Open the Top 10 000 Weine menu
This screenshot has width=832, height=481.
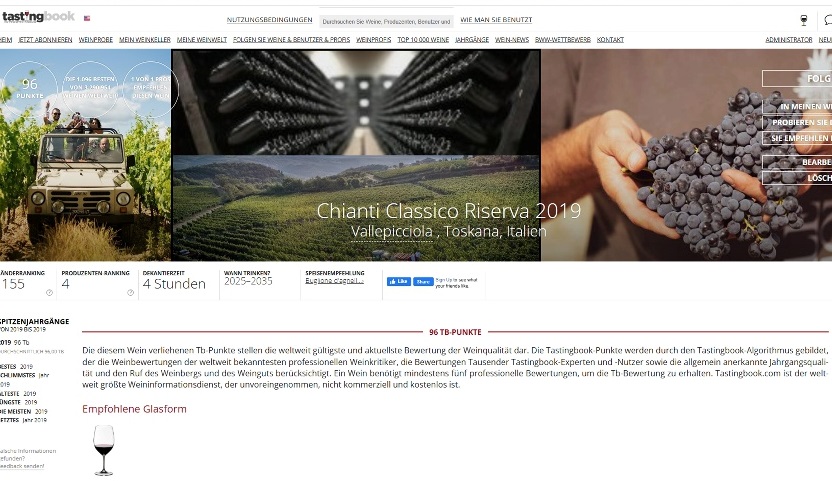(x=423, y=39)
